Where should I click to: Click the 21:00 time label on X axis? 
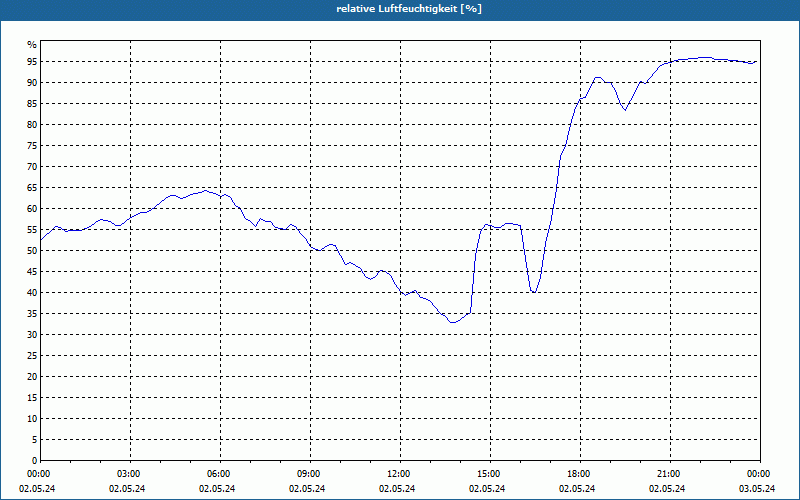click(670, 474)
